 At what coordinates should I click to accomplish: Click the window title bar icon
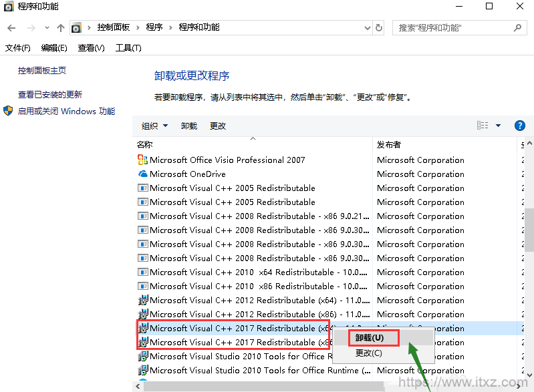[x=9, y=7]
